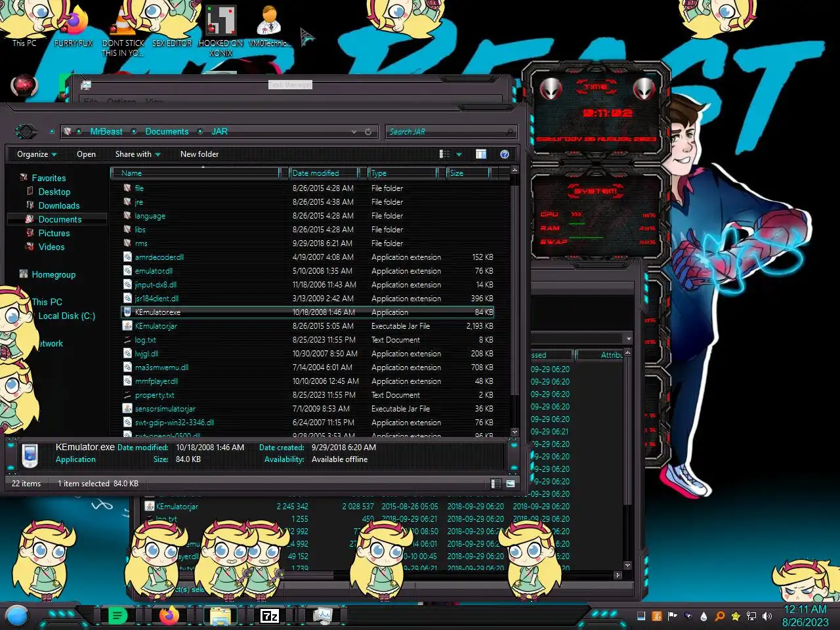Open the Share with dropdown

138,154
